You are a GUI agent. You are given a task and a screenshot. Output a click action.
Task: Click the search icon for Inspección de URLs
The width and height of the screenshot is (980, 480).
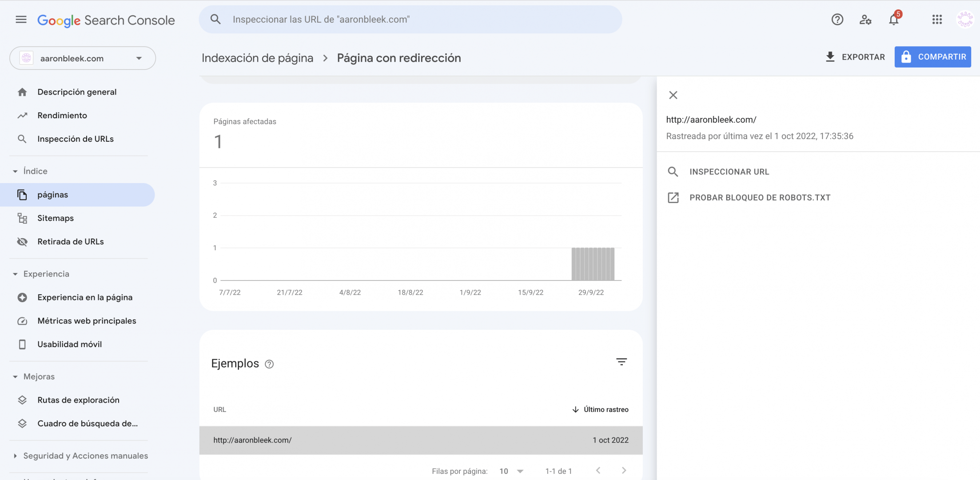click(22, 139)
